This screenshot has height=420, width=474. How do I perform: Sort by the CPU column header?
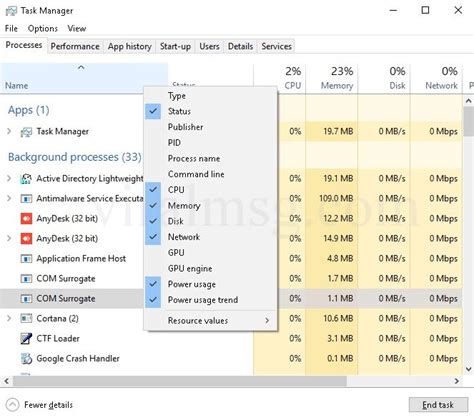[x=280, y=78]
